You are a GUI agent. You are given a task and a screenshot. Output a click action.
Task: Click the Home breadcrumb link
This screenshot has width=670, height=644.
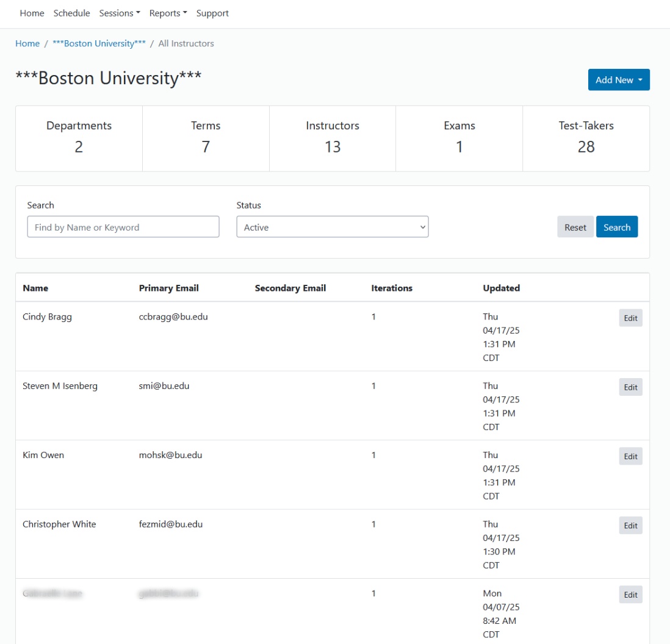click(27, 44)
